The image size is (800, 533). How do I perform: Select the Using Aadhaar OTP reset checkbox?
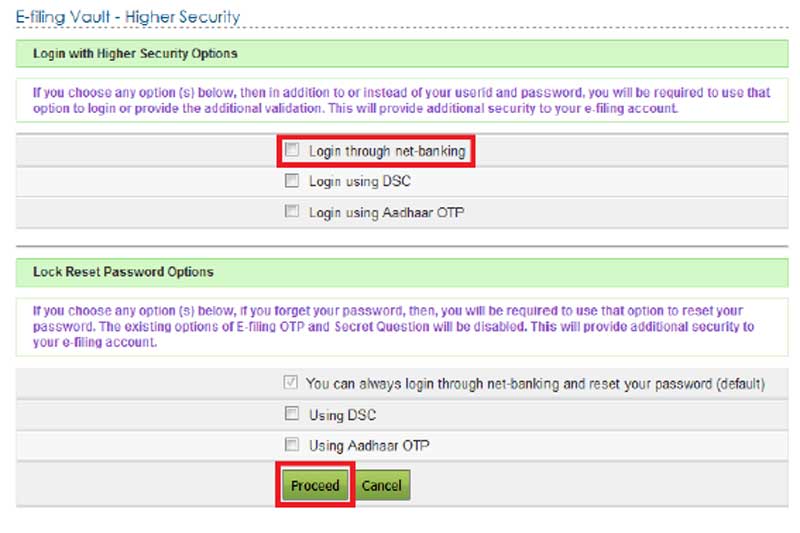(x=292, y=445)
